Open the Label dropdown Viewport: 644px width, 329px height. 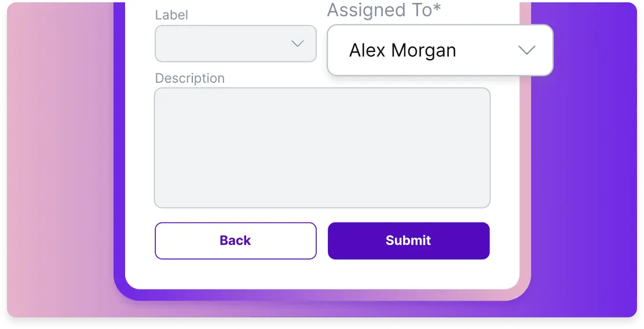click(235, 43)
